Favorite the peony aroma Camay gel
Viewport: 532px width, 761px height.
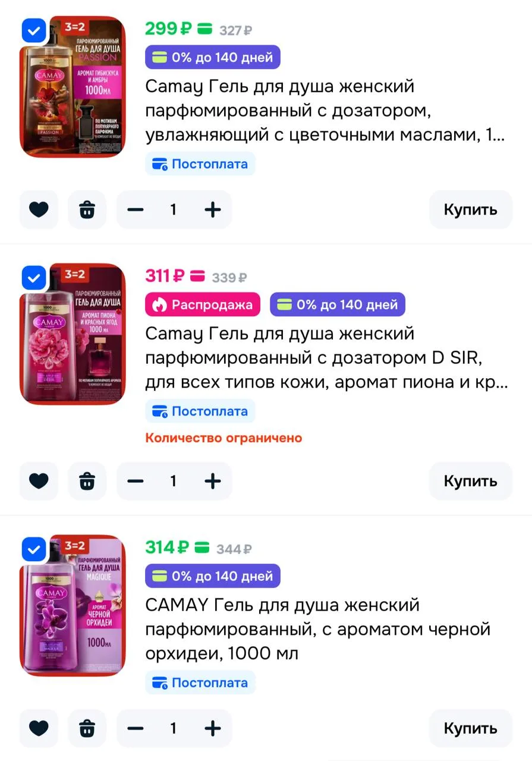point(39,480)
